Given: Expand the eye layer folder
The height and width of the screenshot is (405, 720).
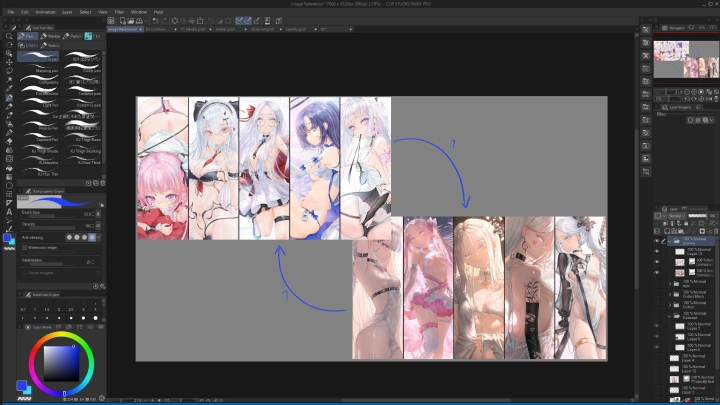Looking at the screenshot, I should (x=669, y=284).
